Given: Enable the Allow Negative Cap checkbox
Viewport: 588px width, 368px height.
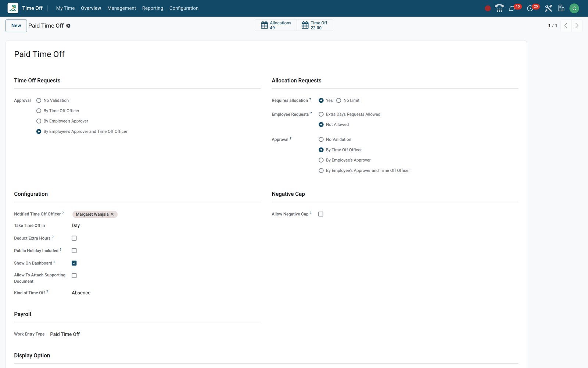Looking at the screenshot, I should pyautogui.click(x=321, y=214).
